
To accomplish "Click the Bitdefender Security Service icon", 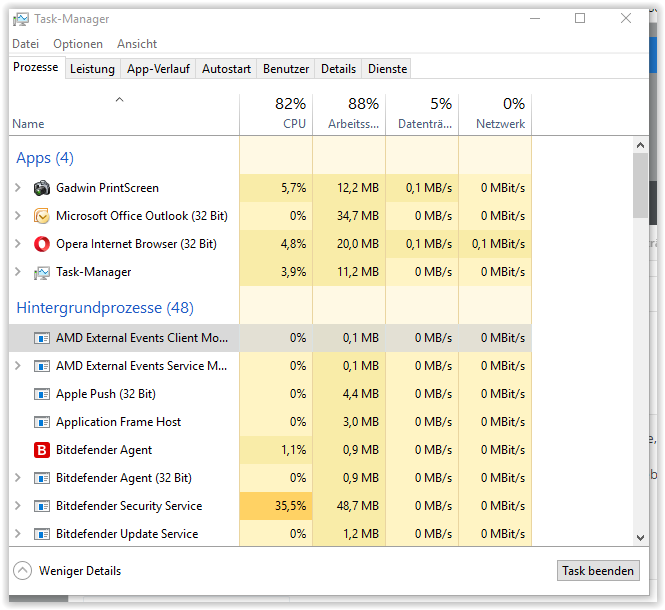I will pos(42,506).
